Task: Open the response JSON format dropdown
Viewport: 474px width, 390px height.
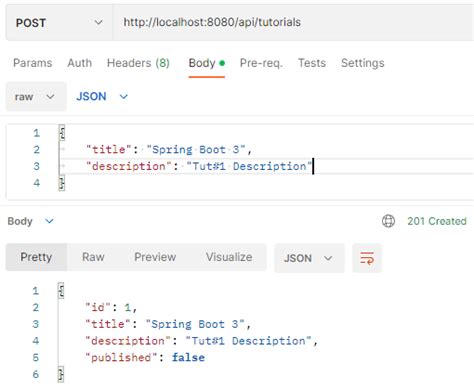Action: (309, 258)
